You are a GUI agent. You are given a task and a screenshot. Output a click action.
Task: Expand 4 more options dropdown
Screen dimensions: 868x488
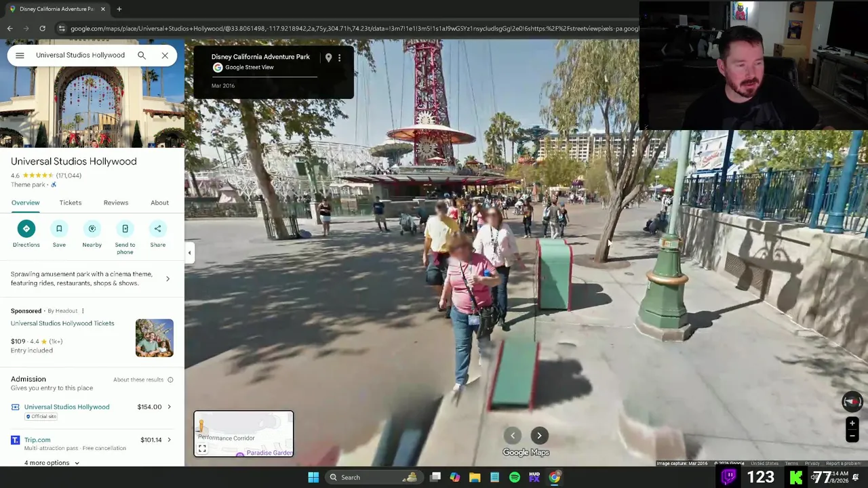[52, 463]
